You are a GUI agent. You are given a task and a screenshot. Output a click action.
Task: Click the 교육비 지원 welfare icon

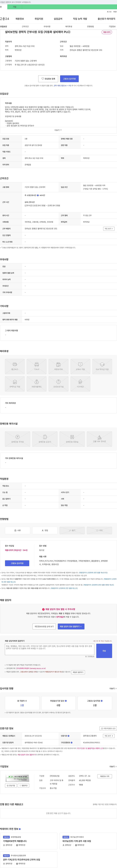click(80, 367)
